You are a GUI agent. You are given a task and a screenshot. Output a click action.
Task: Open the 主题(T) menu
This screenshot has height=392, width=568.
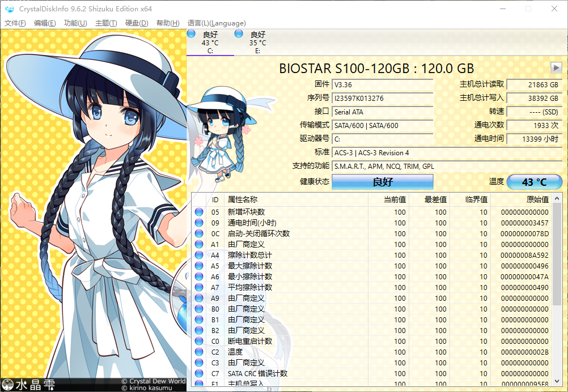[106, 23]
